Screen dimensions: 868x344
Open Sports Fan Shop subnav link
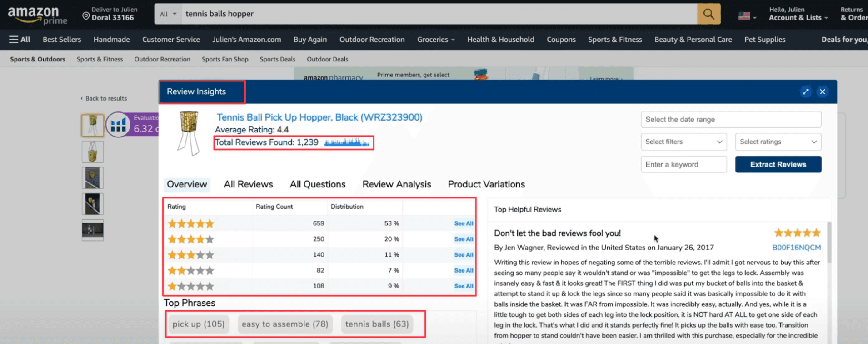(225, 59)
